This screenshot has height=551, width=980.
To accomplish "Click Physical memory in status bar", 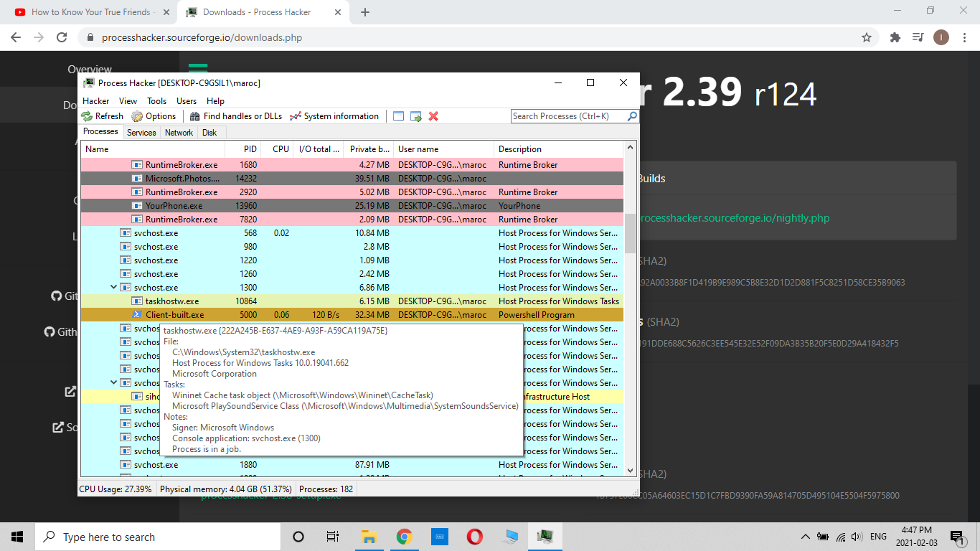I will click(x=225, y=489).
